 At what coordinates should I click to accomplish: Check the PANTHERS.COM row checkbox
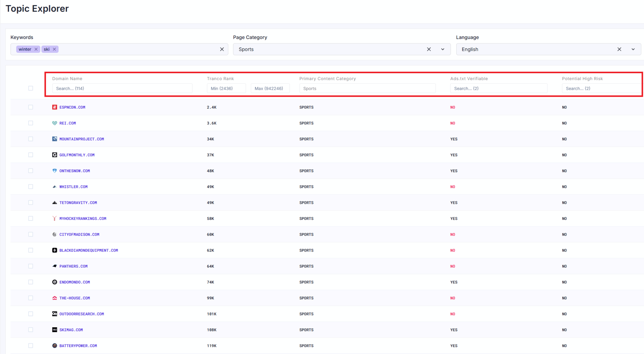pyautogui.click(x=31, y=266)
